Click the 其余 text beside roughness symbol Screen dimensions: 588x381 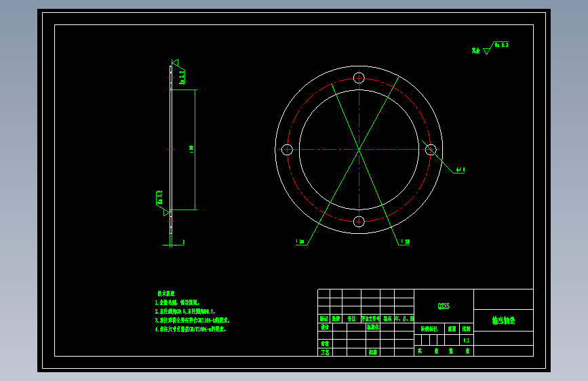tap(475, 50)
